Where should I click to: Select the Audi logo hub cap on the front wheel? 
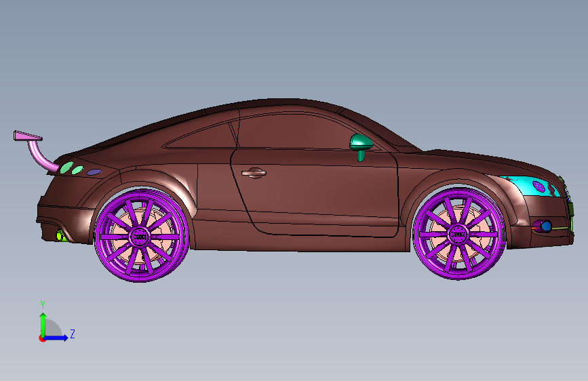458,235
